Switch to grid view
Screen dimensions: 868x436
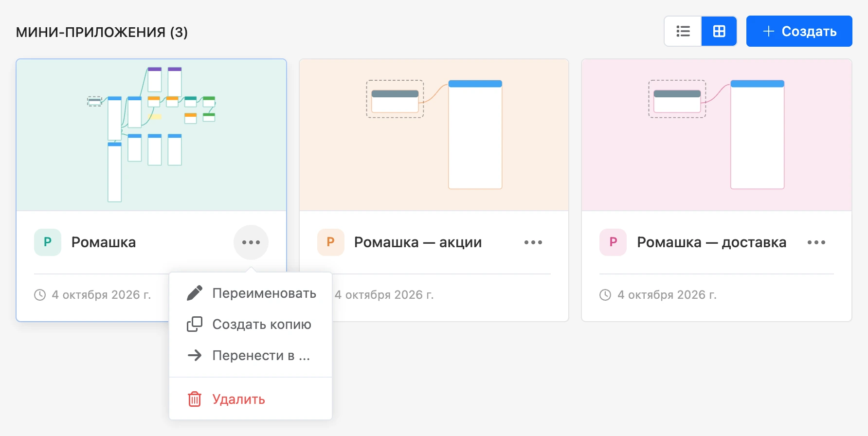click(x=719, y=31)
